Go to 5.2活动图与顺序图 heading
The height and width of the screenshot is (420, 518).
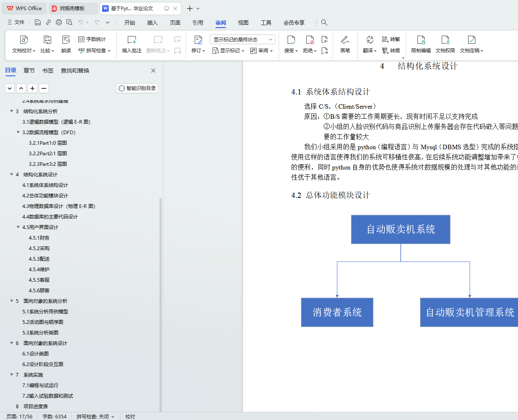pos(43,322)
